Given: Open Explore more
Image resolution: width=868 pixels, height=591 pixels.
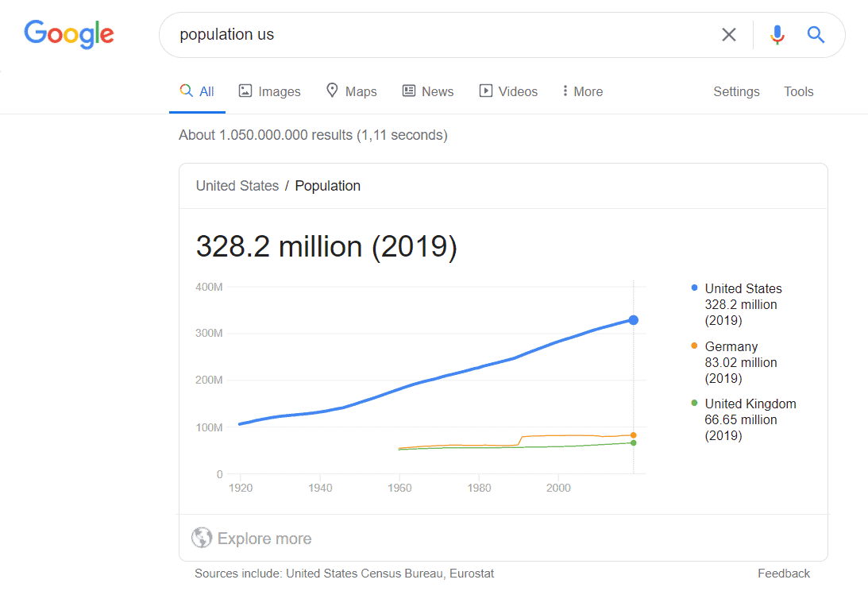Looking at the screenshot, I should (x=264, y=538).
